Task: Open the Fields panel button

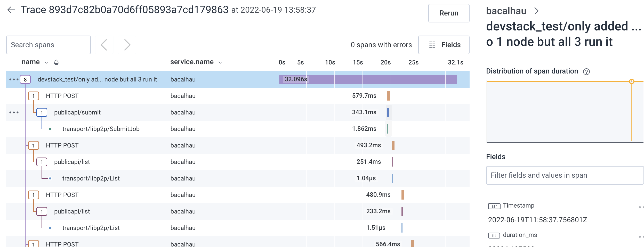Action: click(x=444, y=45)
